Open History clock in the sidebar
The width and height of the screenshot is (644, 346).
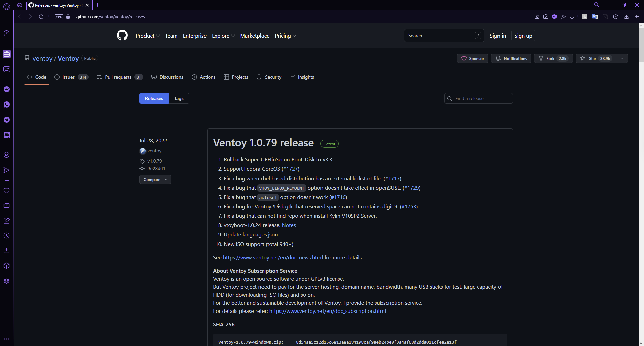[6, 236]
